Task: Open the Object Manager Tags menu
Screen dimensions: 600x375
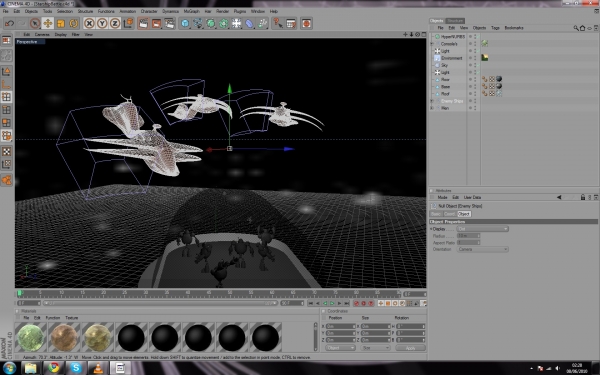Action: pos(495,28)
